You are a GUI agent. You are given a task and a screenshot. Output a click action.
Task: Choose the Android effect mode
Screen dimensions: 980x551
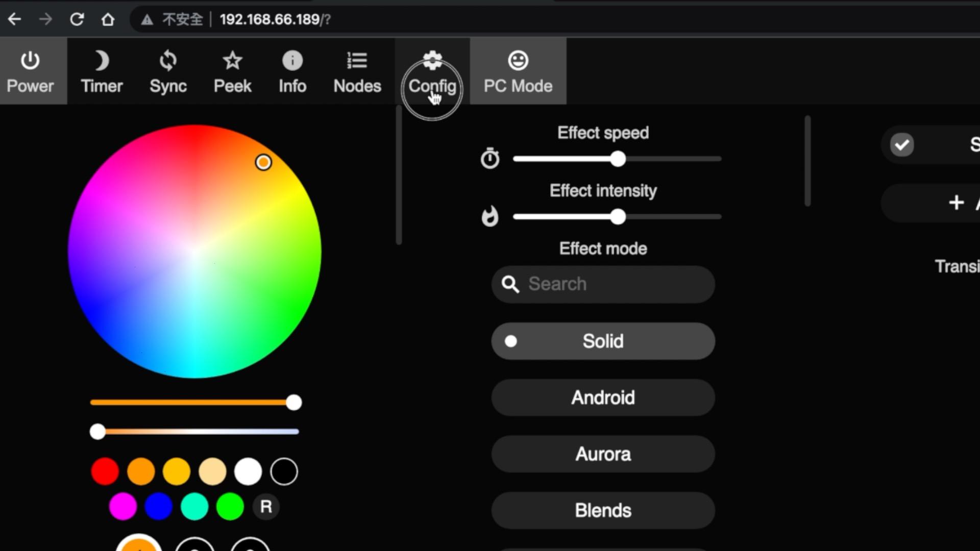(603, 397)
